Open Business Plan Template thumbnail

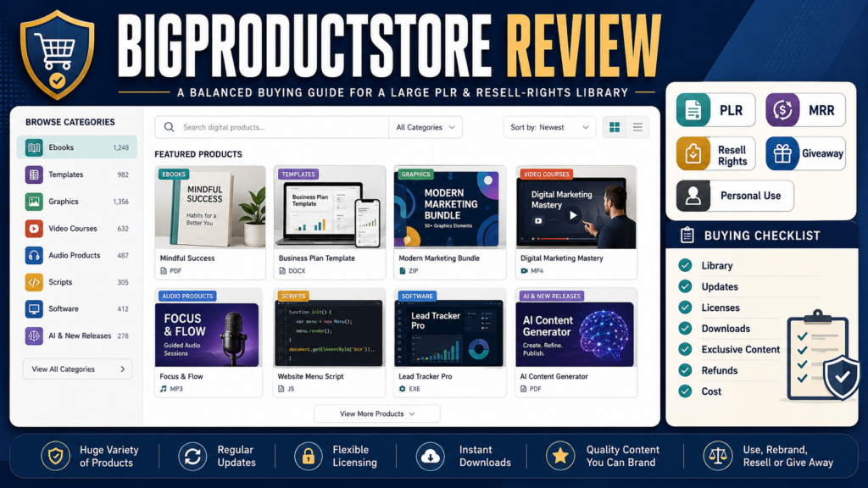point(330,208)
